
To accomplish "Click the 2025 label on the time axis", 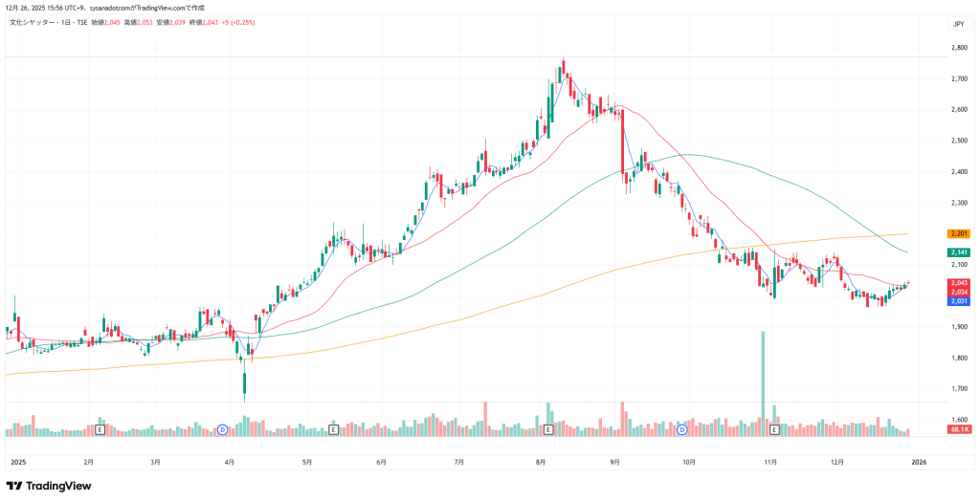I will click(x=16, y=462).
